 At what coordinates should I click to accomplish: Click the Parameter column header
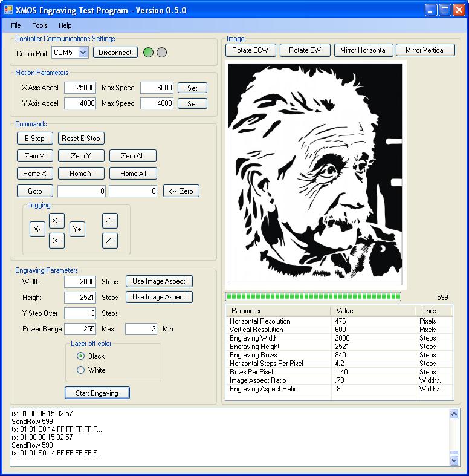coord(278,311)
